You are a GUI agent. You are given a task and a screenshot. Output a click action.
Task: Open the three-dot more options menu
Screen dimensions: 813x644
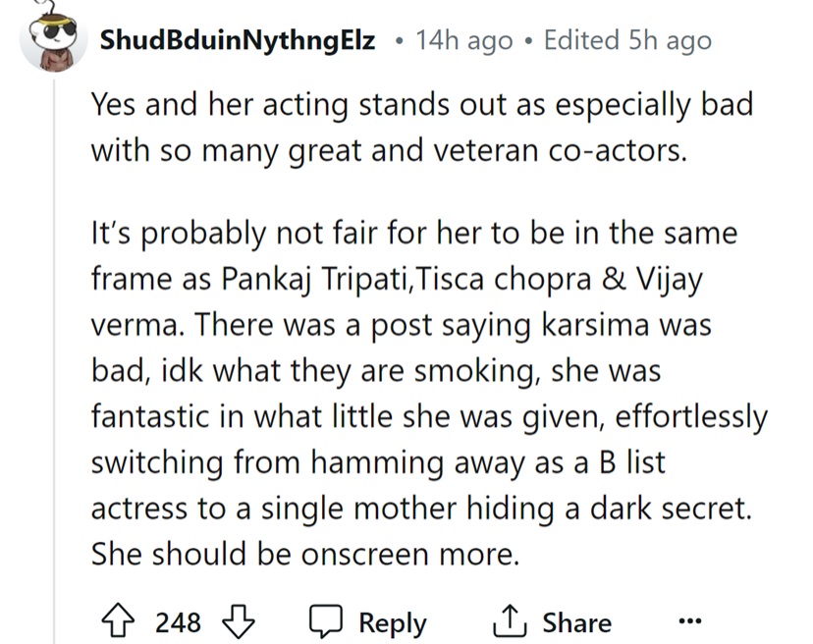(690, 622)
